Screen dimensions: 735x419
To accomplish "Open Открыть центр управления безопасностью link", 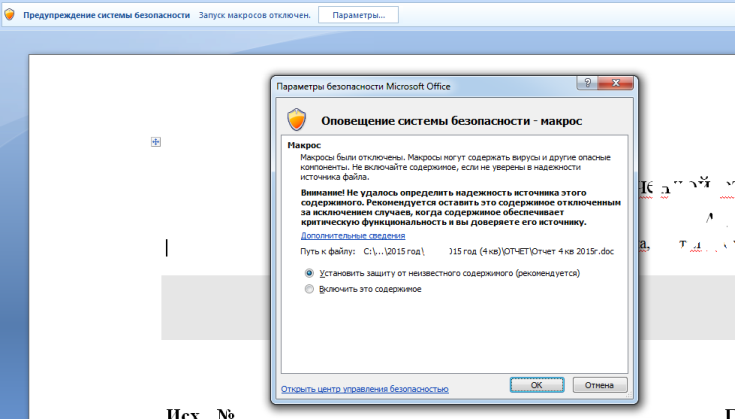I will click(x=365, y=389).
